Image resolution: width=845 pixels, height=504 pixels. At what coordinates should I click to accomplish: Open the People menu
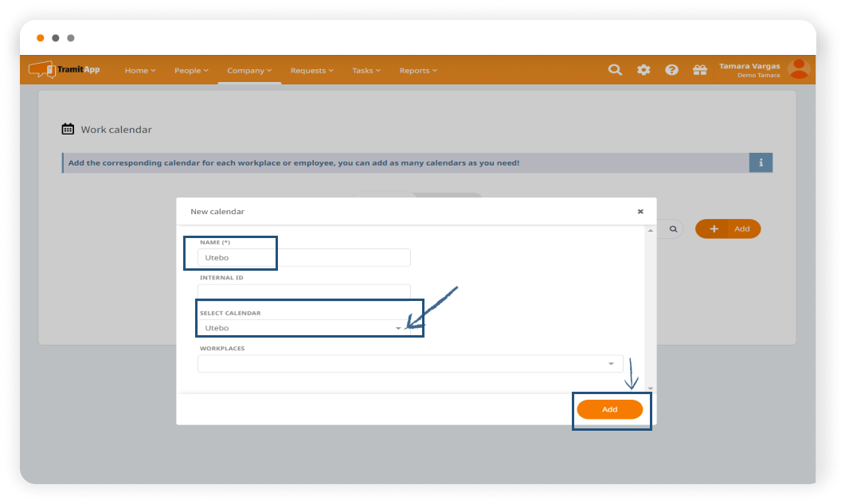click(x=191, y=71)
